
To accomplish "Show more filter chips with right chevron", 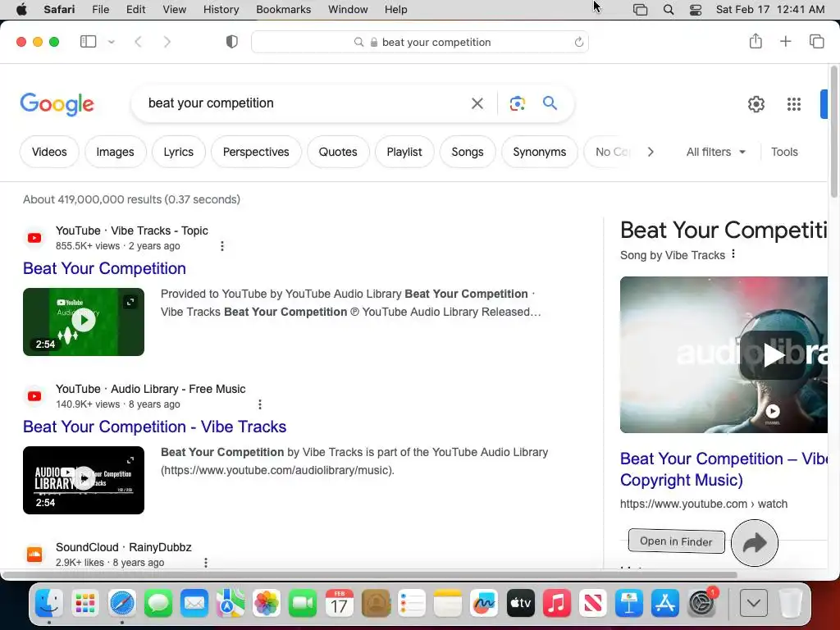I will (x=651, y=152).
